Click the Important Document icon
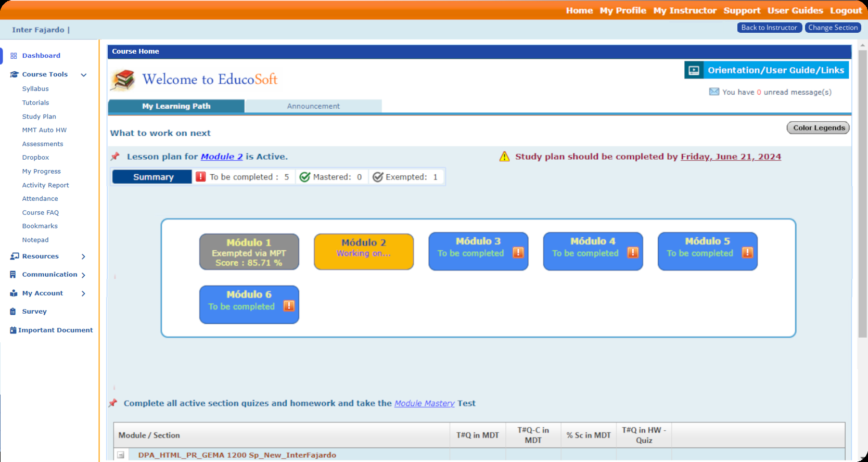The height and width of the screenshot is (462, 868). (13, 330)
